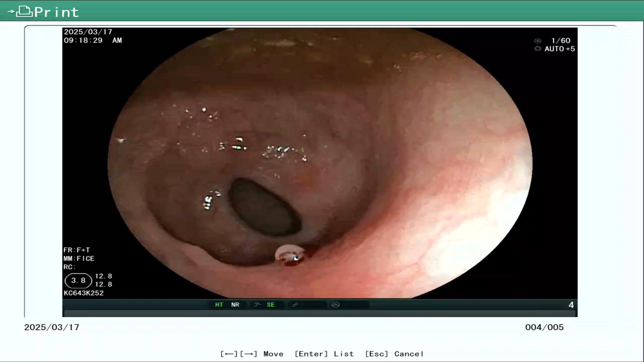644x362 pixels.
Task: Click the NR indicator in status bar
Action: [x=235, y=305]
